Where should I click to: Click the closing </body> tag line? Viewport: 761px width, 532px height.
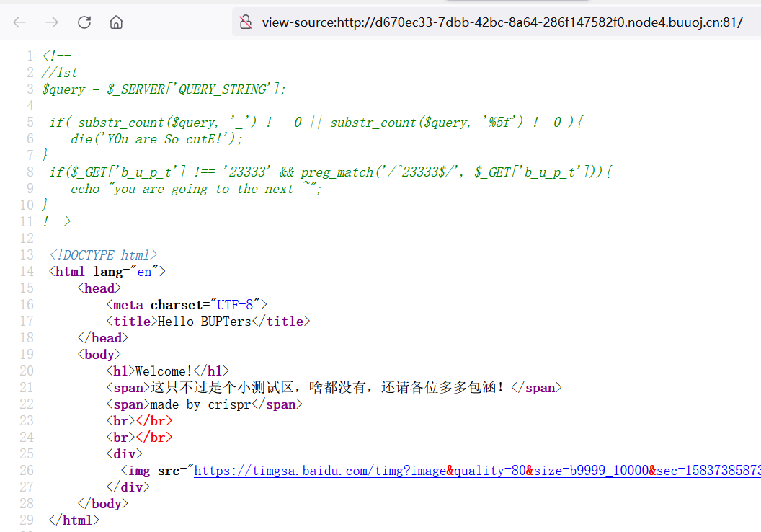pos(103,504)
